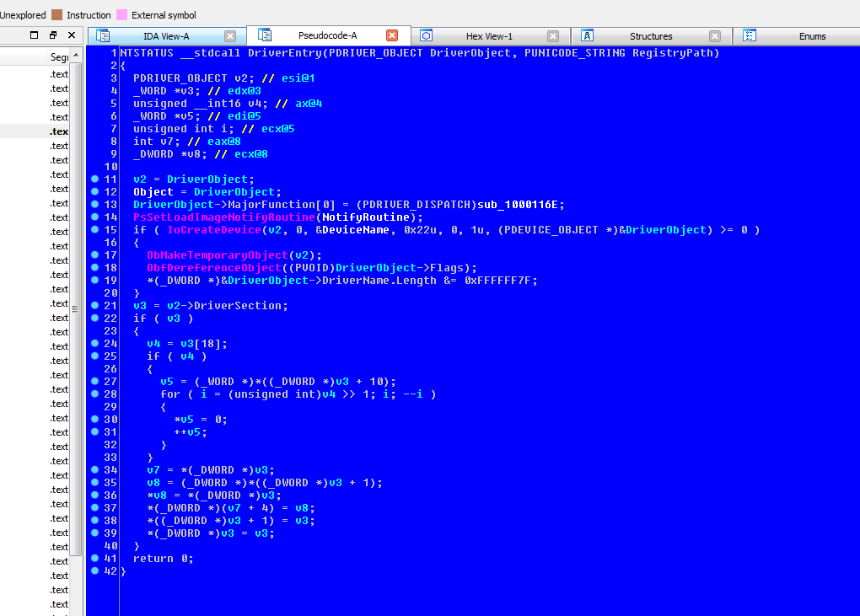Toggle the blue dot marker on line 17
Screen dimensions: 860x616
(93, 254)
